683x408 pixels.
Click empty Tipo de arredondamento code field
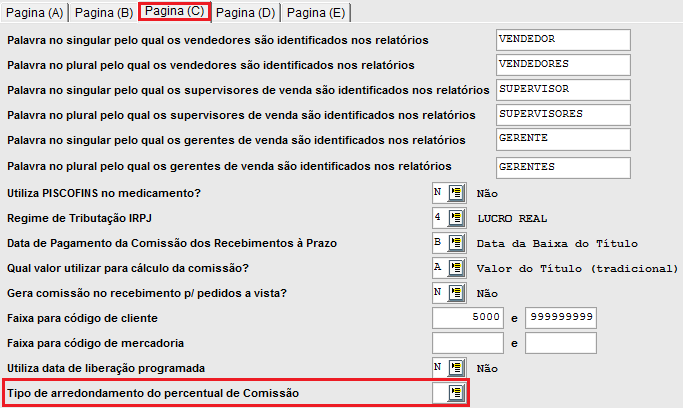[440, 393]
